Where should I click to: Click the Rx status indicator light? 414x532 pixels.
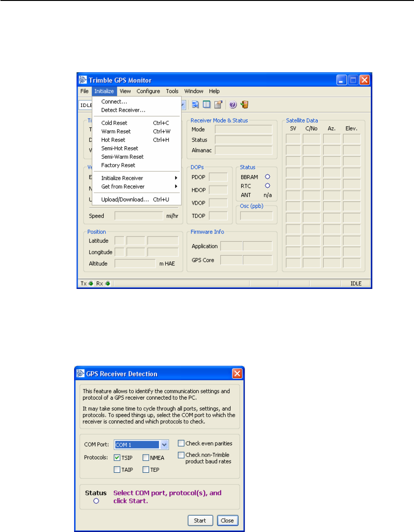coord(107,284)
